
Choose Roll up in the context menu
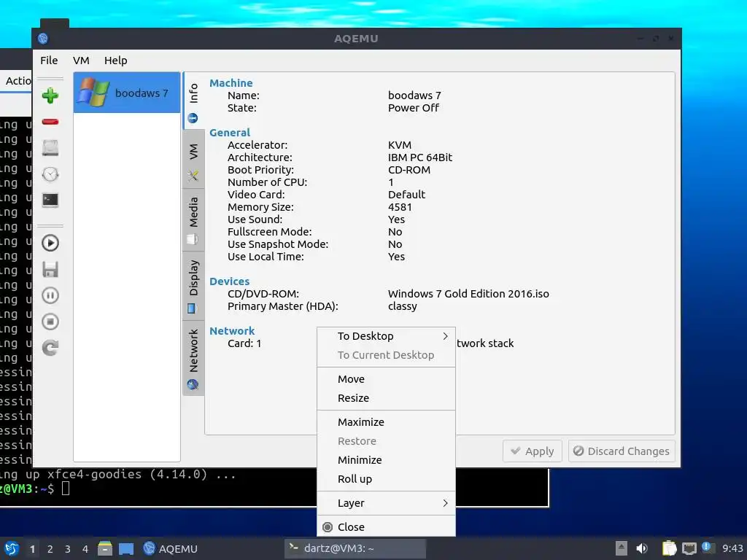click(386, 479)
